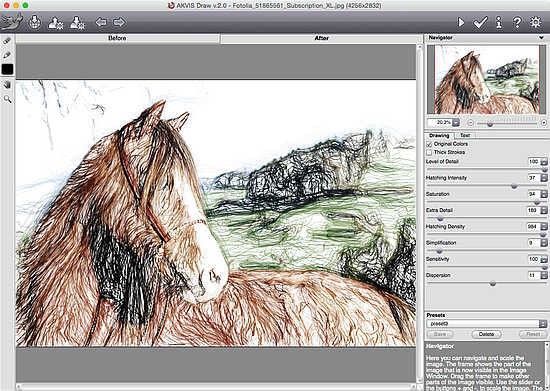Click the Delete preset button
The image size is (550, 391).
point(486,334)
